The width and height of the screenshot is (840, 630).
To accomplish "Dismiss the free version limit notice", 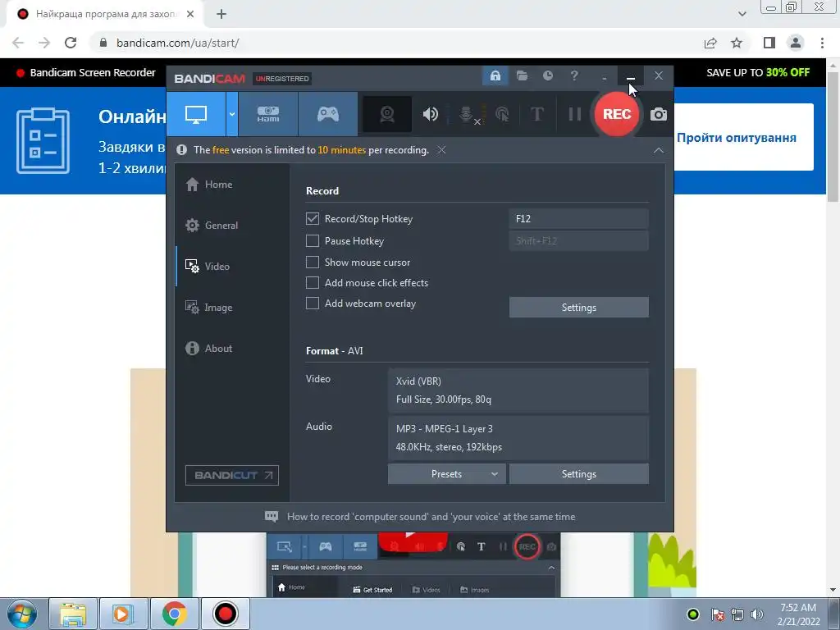I will tap(441, 150).
